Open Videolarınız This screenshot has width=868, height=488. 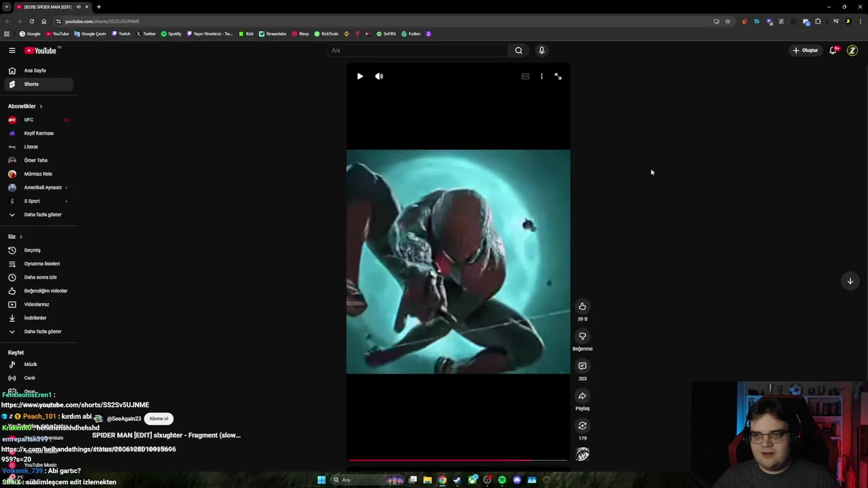coord(39,304)
